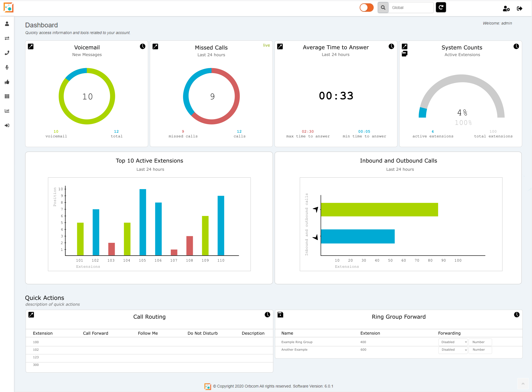Flip the orange toggle in the top bar
This screenshot has height=392, width=532.
tap(367, 8)
